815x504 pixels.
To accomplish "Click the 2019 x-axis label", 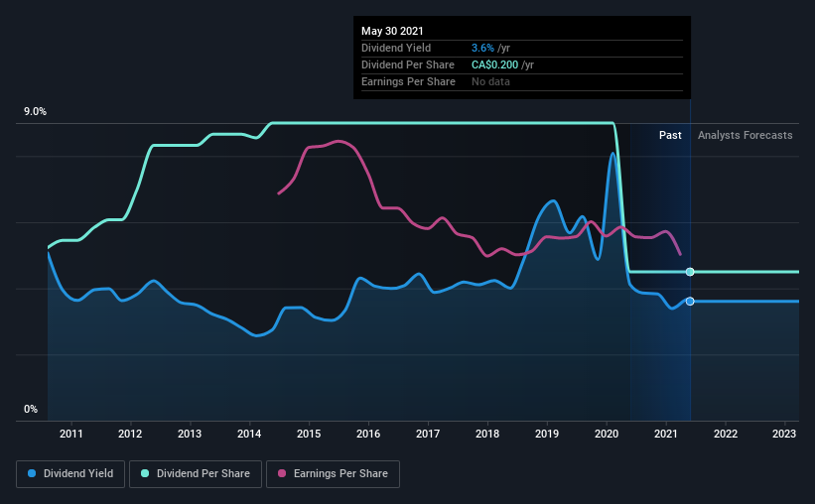I will click(547, 434).
